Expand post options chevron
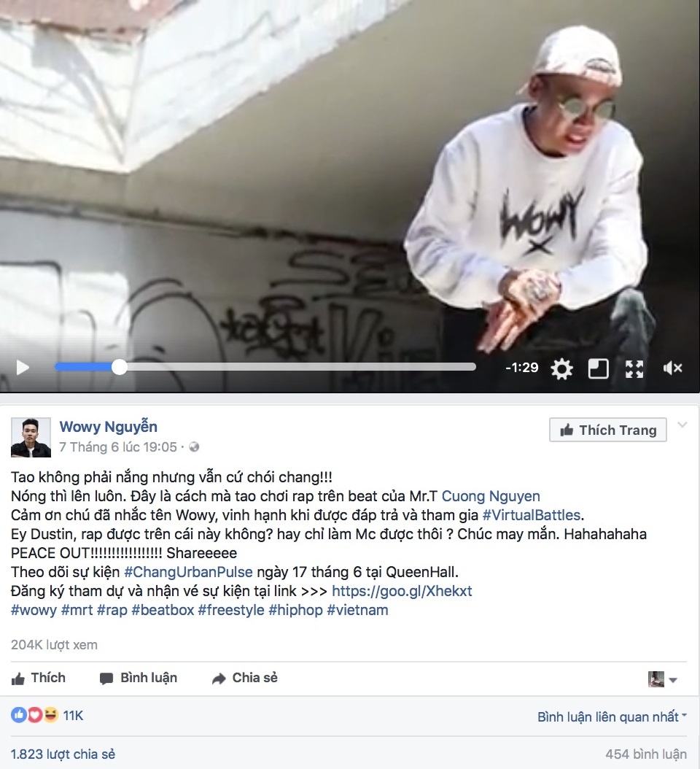700x769 pixels. tap(682, 425)
